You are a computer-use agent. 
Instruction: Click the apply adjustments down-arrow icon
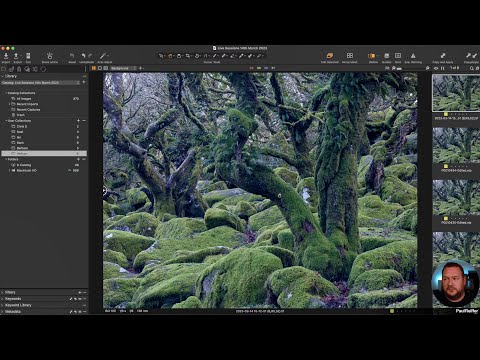[x=475, y=56]
